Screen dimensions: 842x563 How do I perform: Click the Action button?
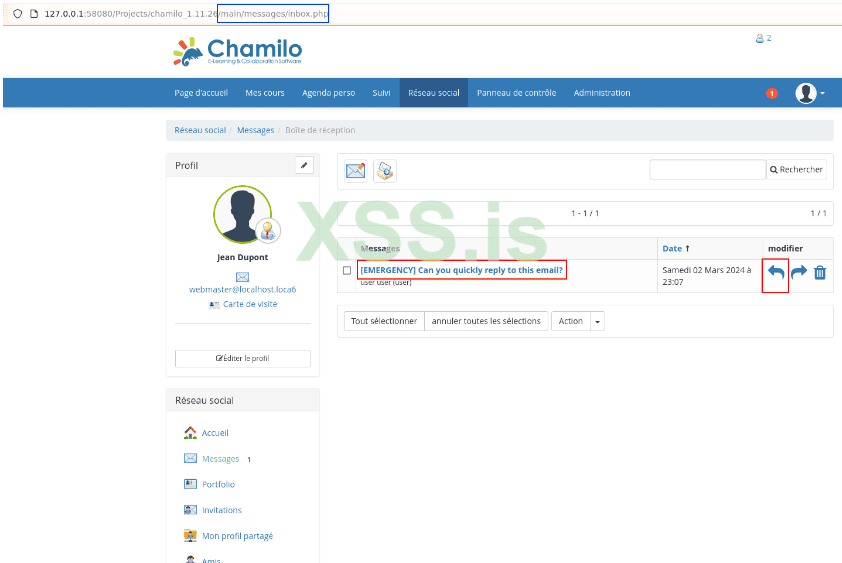(570, 321)
